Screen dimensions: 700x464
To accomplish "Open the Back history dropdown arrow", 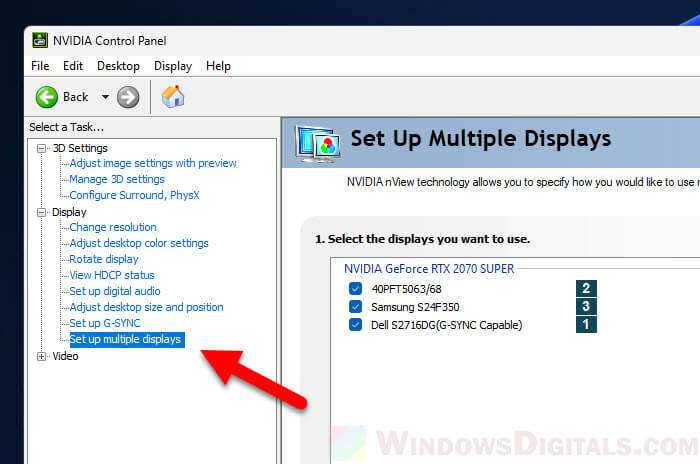I will pos(105,97).
